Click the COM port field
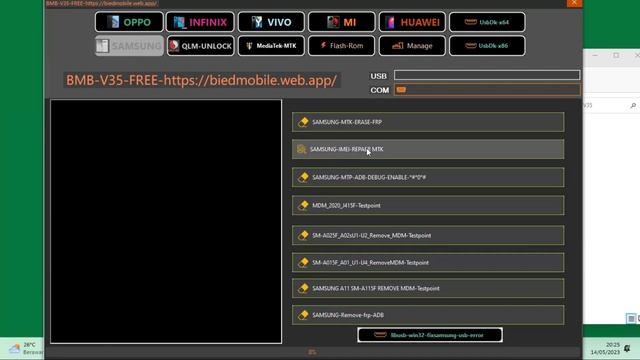The height and width of the screenshot is (360, 640). [x=487, y=90]
